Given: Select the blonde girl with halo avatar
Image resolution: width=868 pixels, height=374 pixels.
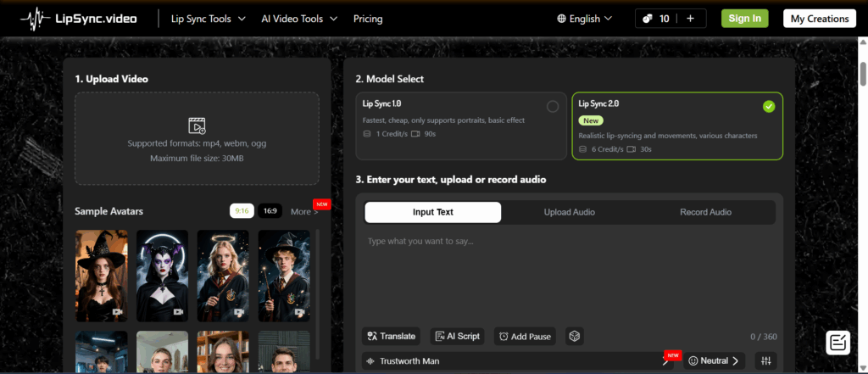Looking at the screenshot, I should tap(223, 276).
